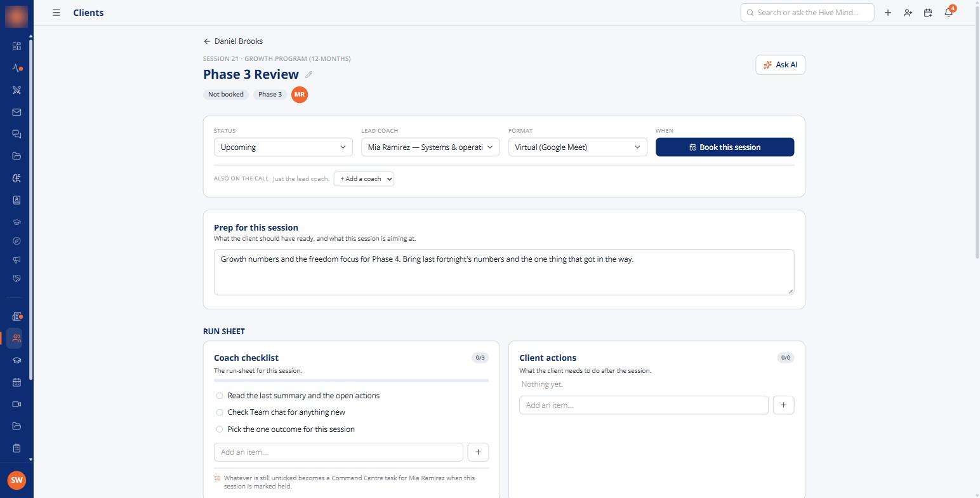The width and height of the screenshot is (980, 498).
Task: Go back to Daniel Brooks
Action: (x=233, y=41)
